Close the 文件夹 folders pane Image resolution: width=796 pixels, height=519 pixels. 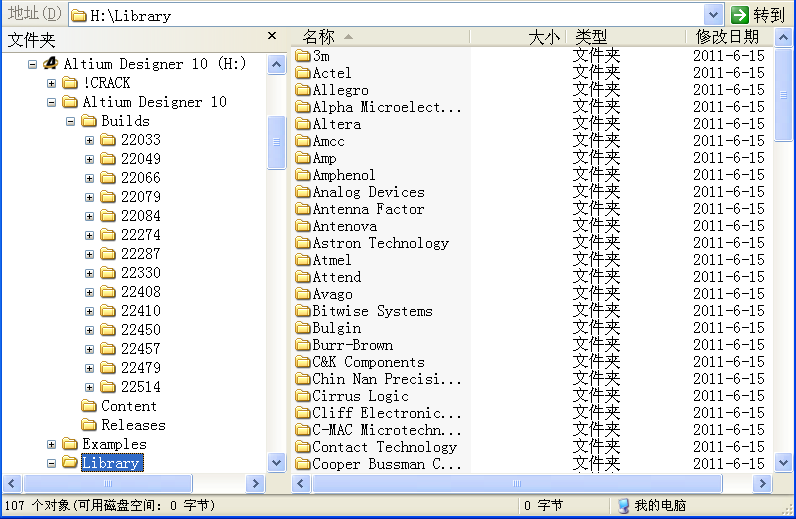click(x=272, y=36)
